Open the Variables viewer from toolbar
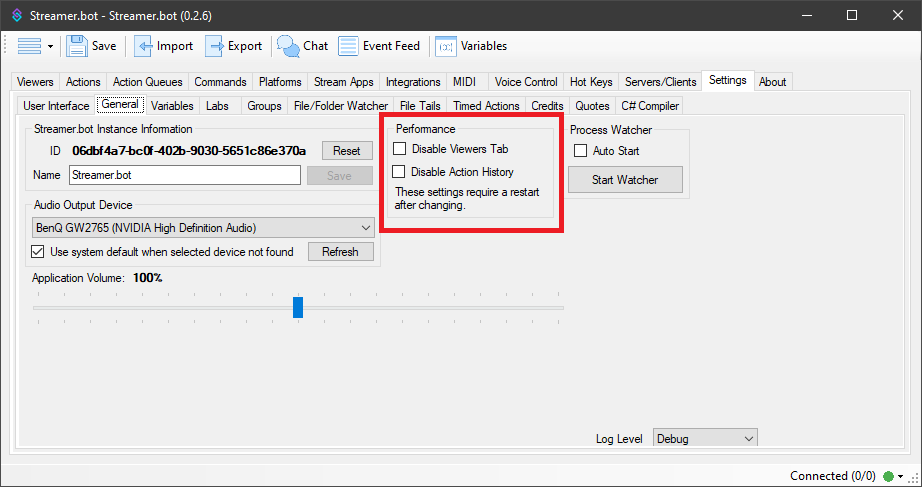The height and width of the screenshot is (488, 922). [x=471, y=46]
